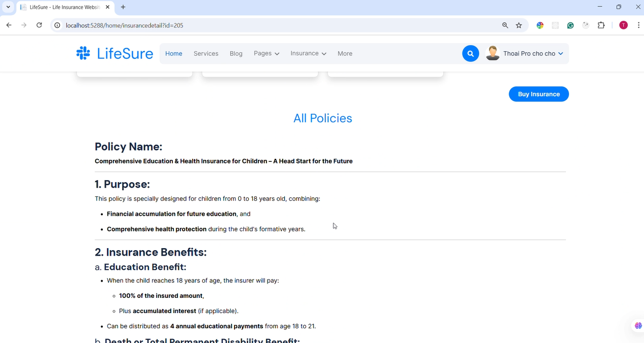Bookmark this page with the star icon

[x=519, y=25]
